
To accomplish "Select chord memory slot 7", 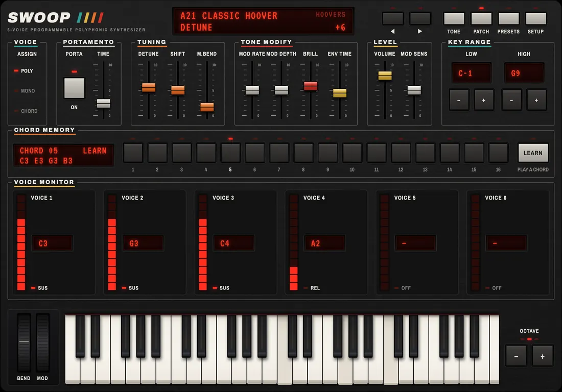I will 279,153.
